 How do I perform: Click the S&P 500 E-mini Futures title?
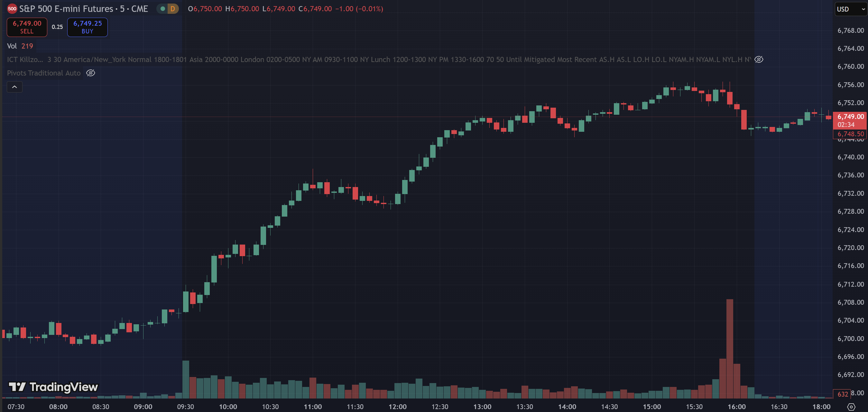tap(84, 9)
